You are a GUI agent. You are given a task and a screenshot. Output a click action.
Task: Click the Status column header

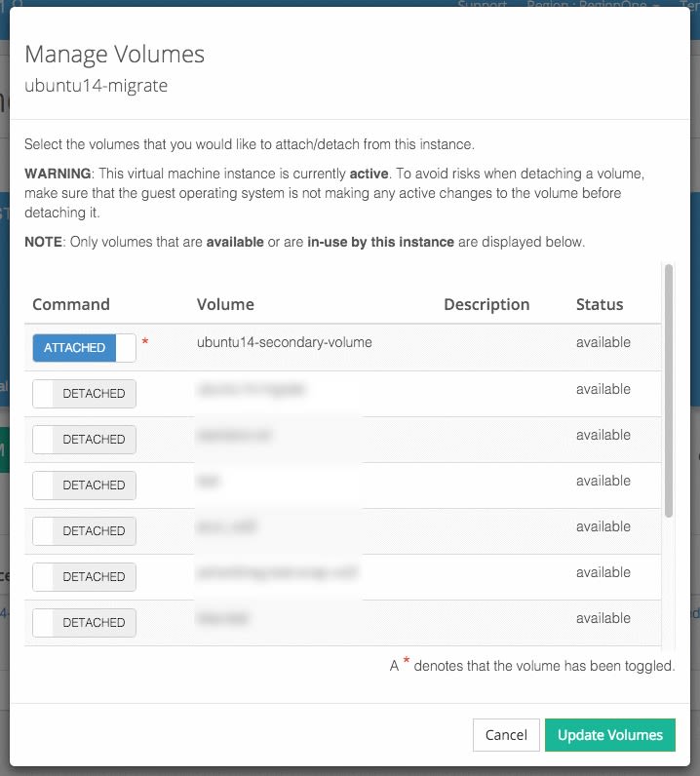tap(599, 304)
